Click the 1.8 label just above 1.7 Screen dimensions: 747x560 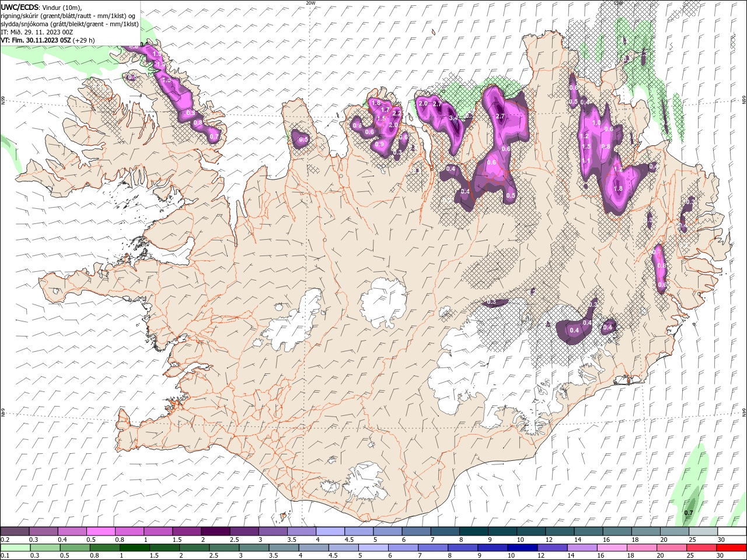[376, 103]
